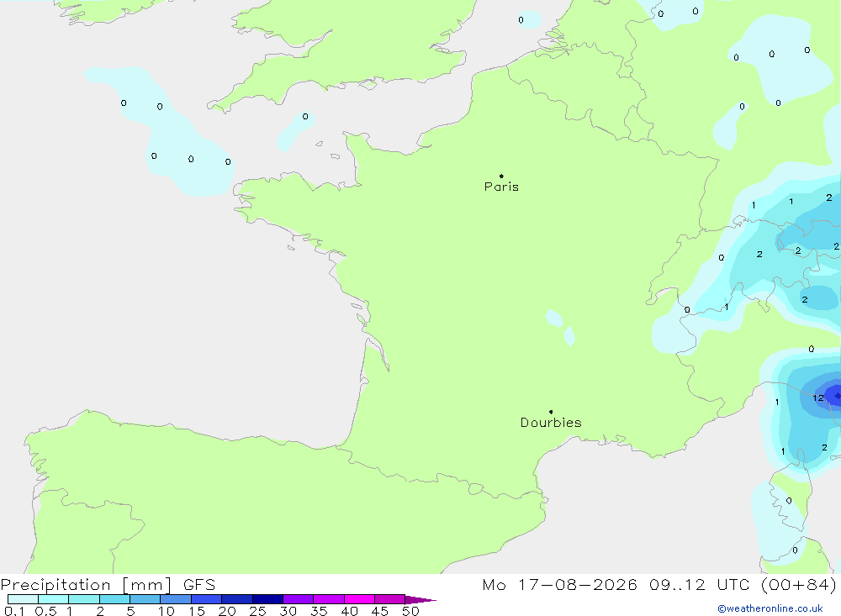
Task: Select the 10–15 mm legend color swatch
Action: 176,599
